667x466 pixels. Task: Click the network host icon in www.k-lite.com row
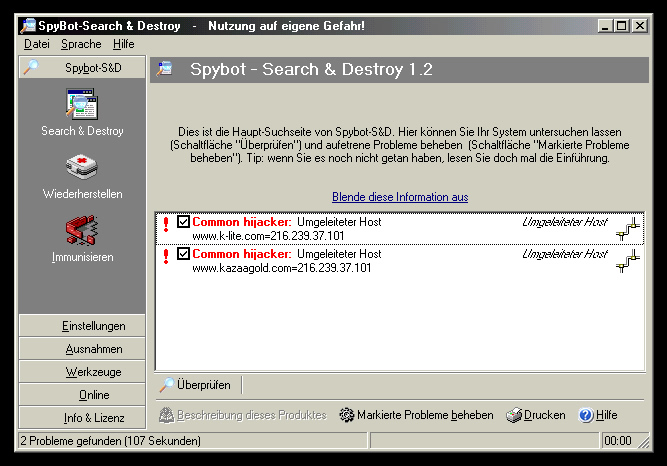click(x=628, y=229)
